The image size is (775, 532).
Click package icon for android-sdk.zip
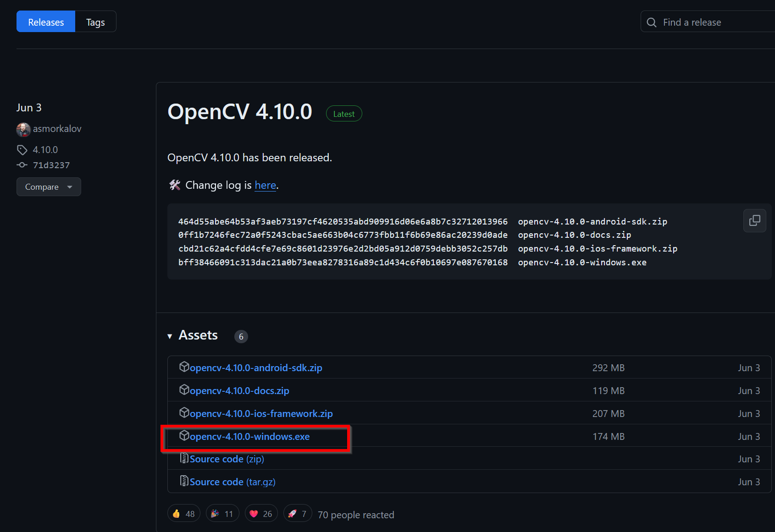184,367
